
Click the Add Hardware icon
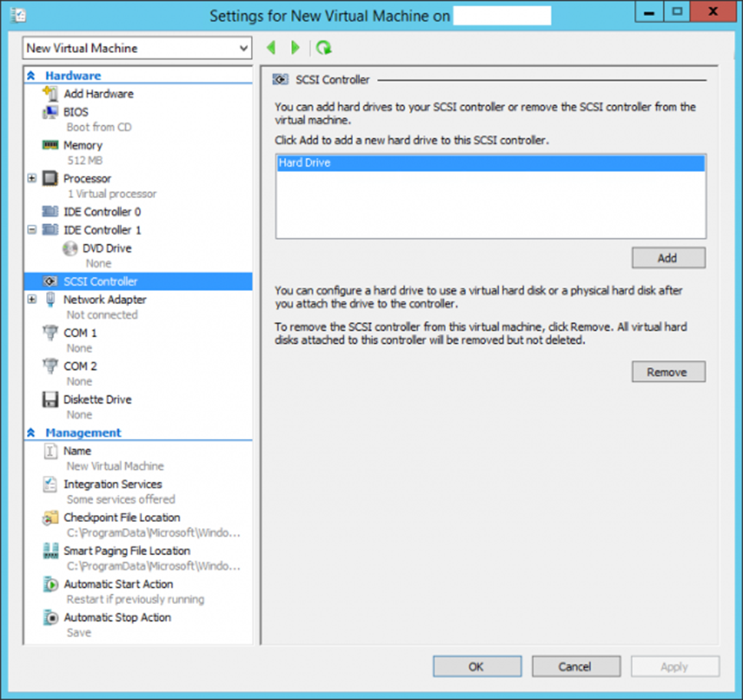point(50,94)
